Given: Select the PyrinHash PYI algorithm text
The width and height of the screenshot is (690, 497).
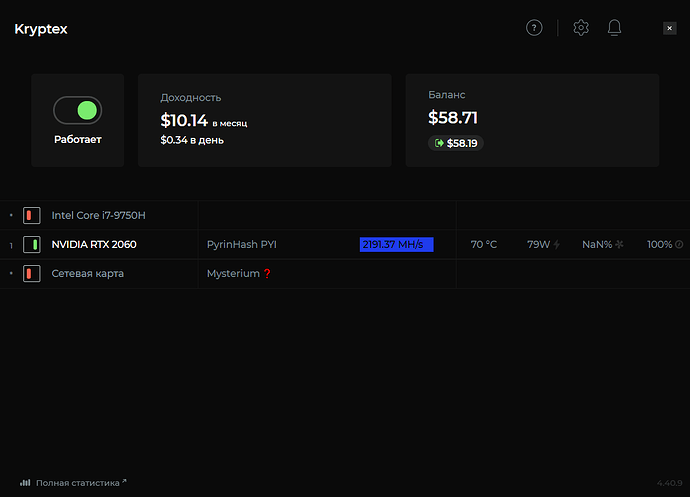Looking at the screenshot, I should 242,244.
